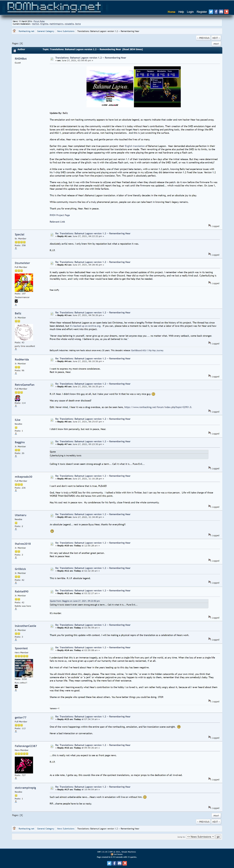Screen dimensions: 234x868
Task: Click the Bahamut Lagoon title screen image
Action: (110, 87)
